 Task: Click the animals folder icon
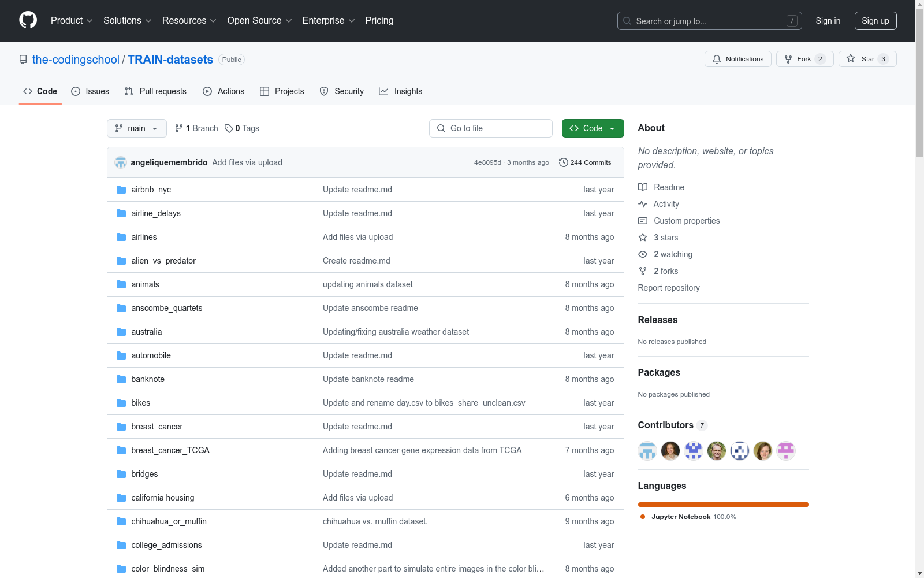click(x=121, y=284)
